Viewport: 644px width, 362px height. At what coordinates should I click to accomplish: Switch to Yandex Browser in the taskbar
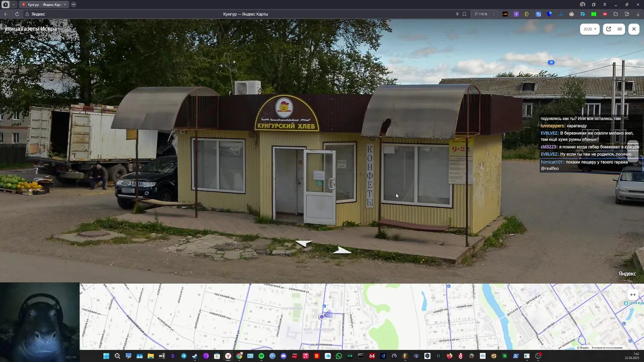[228, 356]
